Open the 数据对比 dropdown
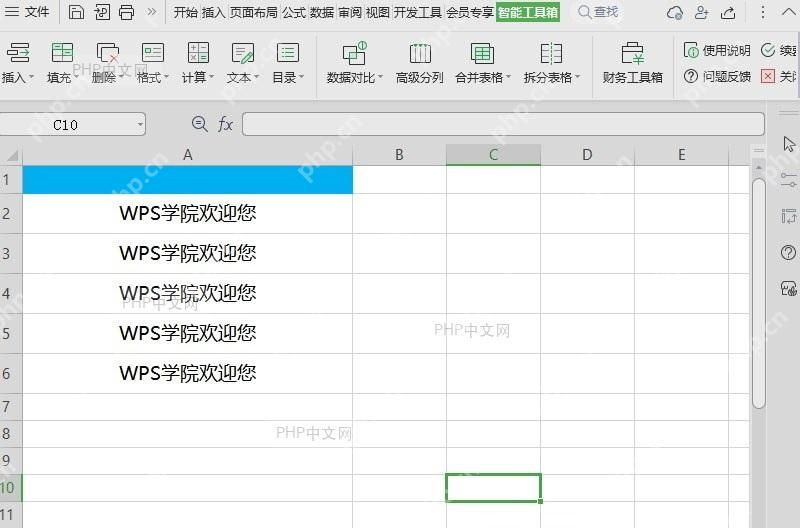 (x=380, y=77)
